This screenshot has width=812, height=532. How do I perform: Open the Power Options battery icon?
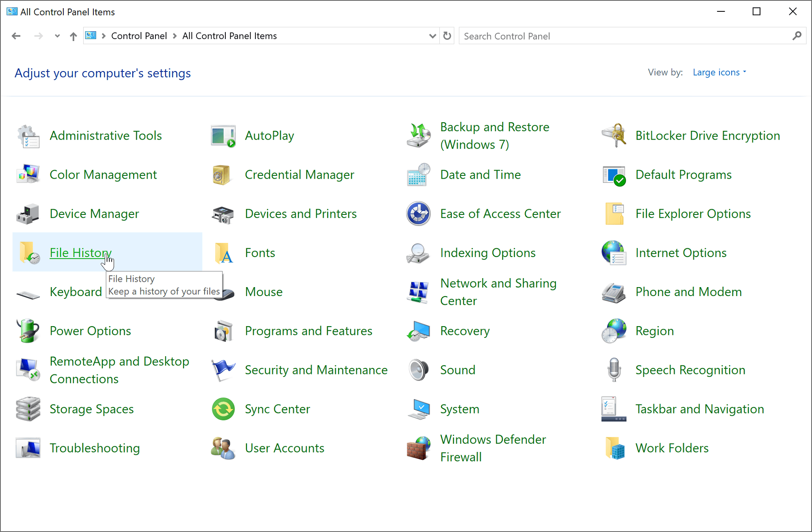pos(28,331)
